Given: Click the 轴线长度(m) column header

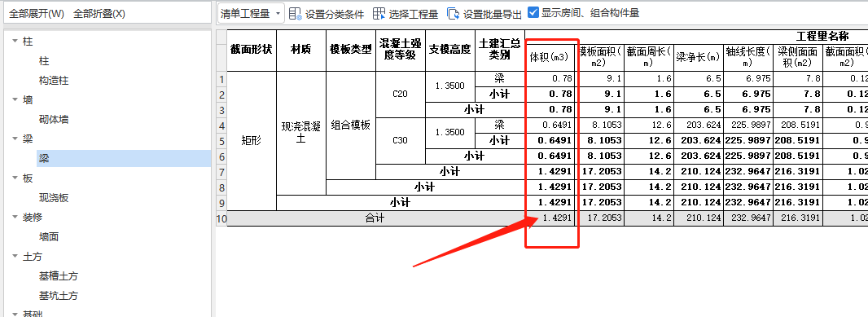Looking at the screenshot, I should click(747, 57).
